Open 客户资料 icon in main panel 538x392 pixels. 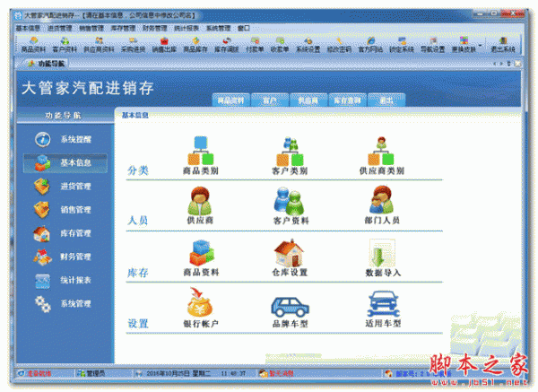291,205
